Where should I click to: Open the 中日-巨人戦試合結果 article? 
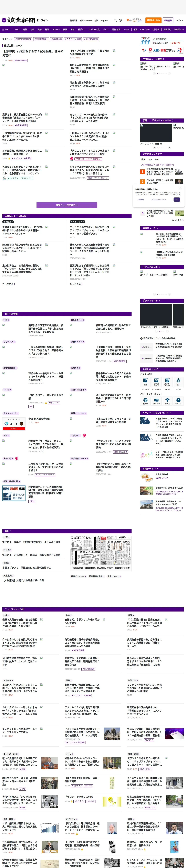click(39, 419)
